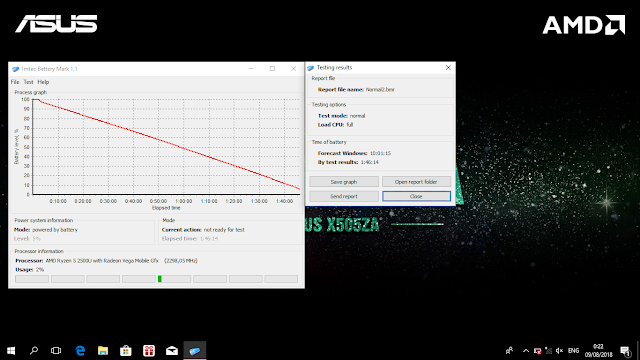Open the Help menu
The image size is (640, 360).
43,82
